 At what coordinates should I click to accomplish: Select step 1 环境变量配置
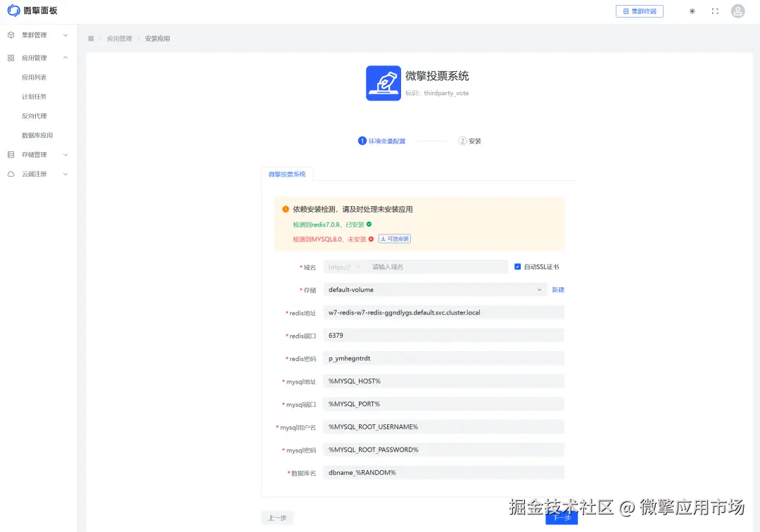click(x=381, y=141)
